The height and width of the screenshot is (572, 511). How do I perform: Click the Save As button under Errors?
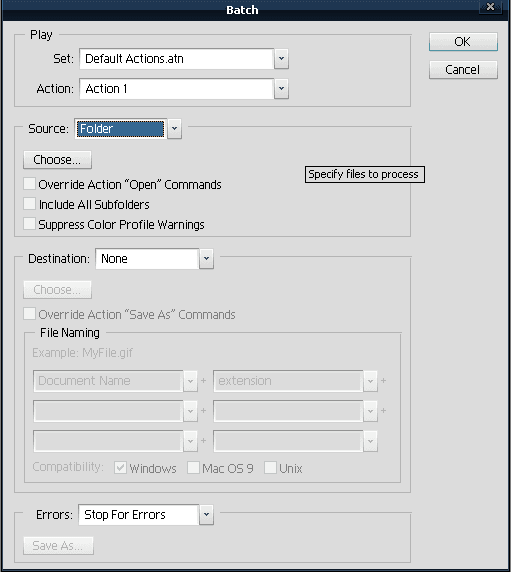coord(58,546)
